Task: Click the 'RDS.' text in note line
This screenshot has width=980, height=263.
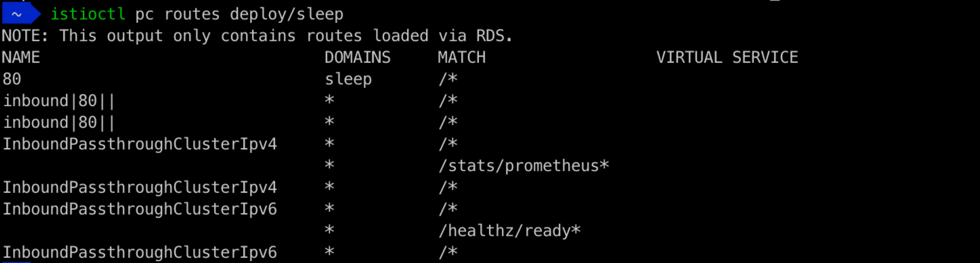Action: [494, 36]
